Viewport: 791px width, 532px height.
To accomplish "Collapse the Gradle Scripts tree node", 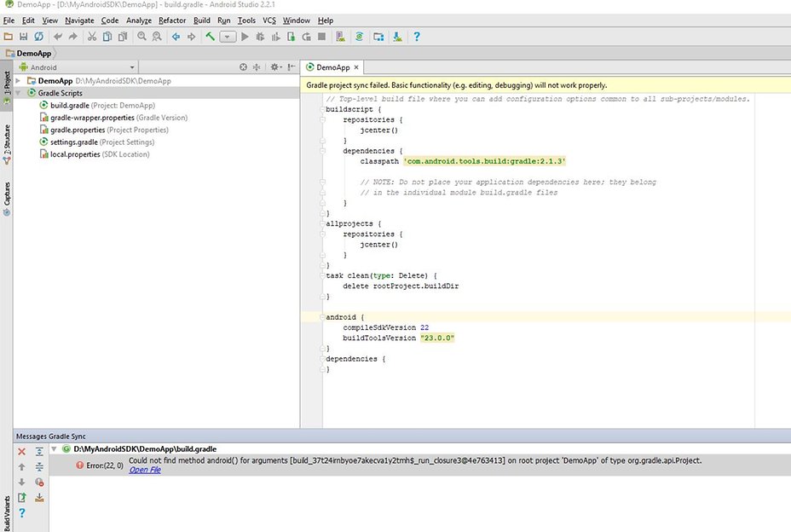I will 18,93.
